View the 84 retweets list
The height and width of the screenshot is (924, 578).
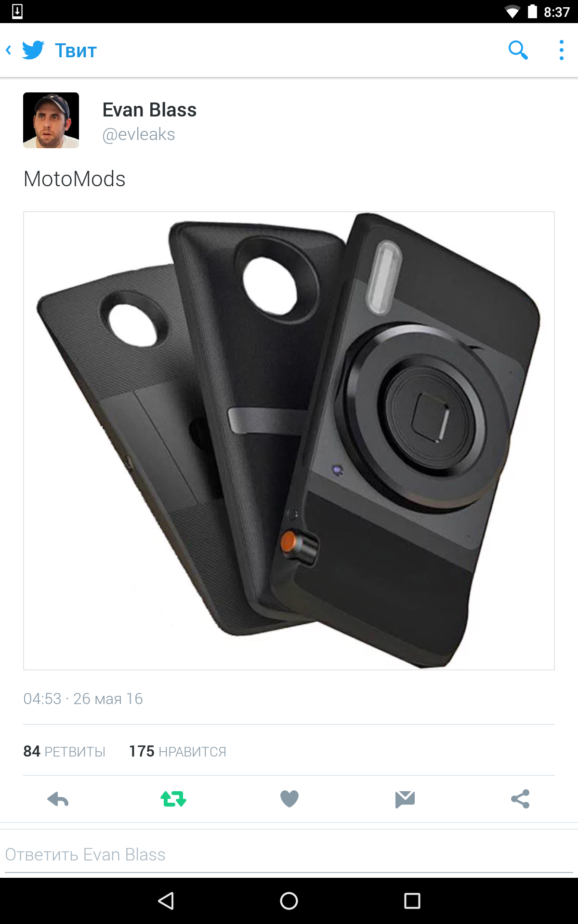(x=64, y=751)
